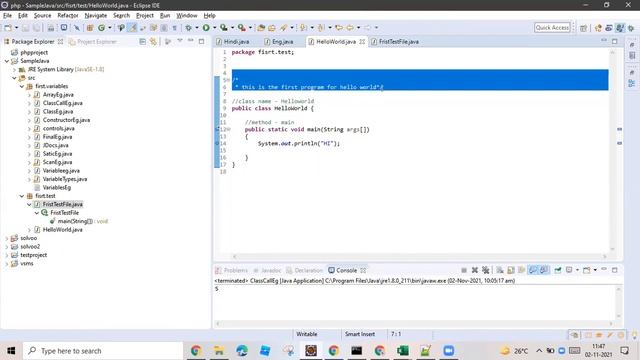The width and height of the screenshot is (640, 360).
Task: Click the Terminate stop icon in Console
Action: pos(464,270)
